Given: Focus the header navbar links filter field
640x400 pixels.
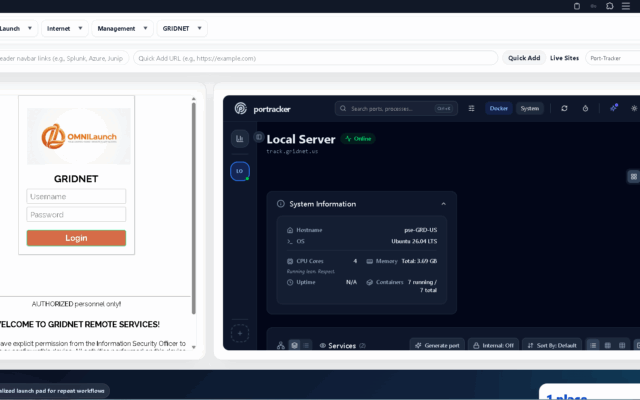Looking at the screenshot, I should [x=64, y=58].
